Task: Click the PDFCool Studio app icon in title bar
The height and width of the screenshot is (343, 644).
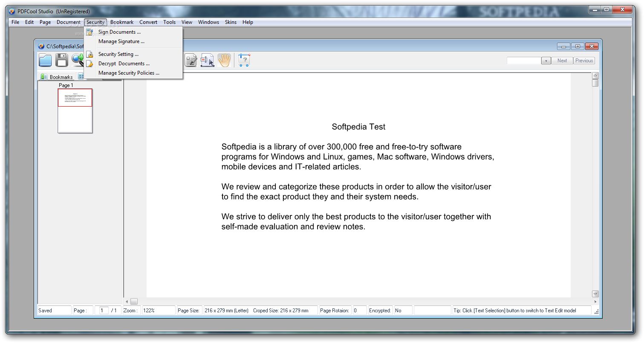Action: point(12,12)
